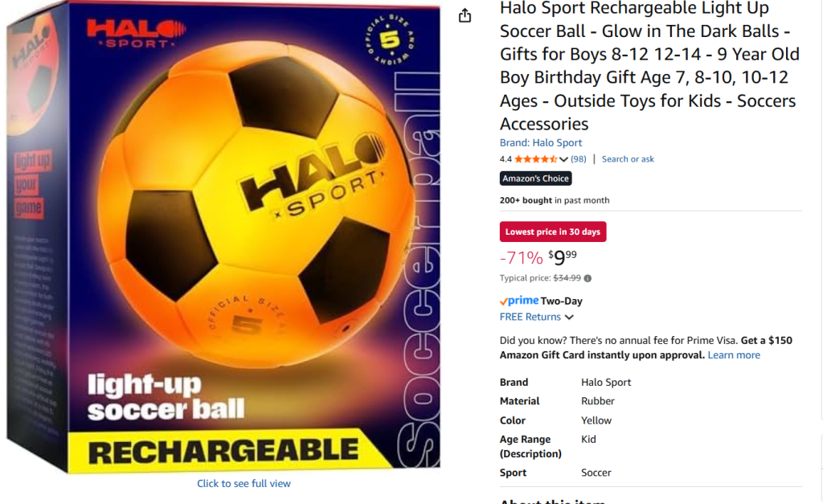Image resolution: width=823 pixels, height=504 pixels.
Task: Click the share icon beside product image
Action: [465, 16]
